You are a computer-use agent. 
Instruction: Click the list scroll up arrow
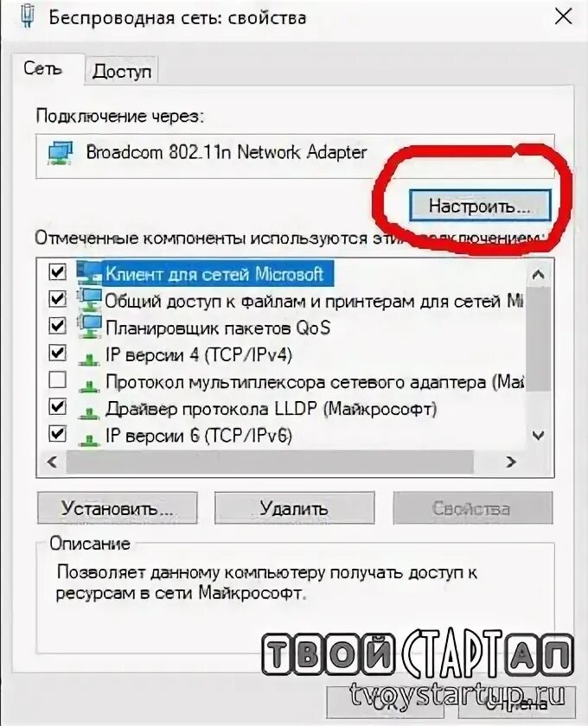click(538, 274)
